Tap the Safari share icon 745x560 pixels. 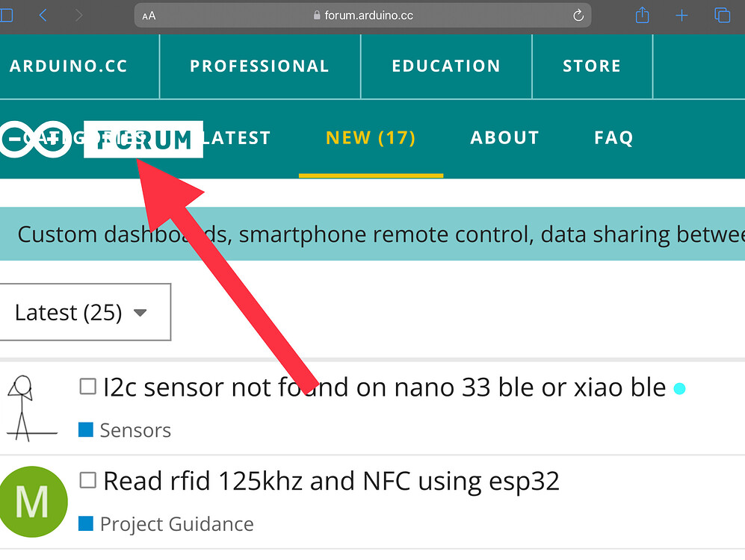pyautogui.click(x=642, y=15)
